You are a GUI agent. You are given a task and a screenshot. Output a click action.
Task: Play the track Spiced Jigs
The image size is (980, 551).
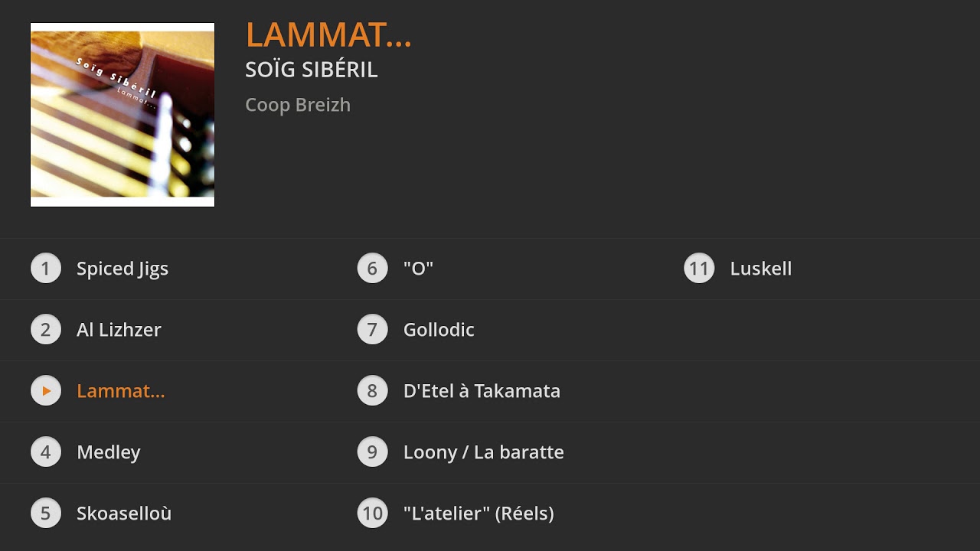122,269
